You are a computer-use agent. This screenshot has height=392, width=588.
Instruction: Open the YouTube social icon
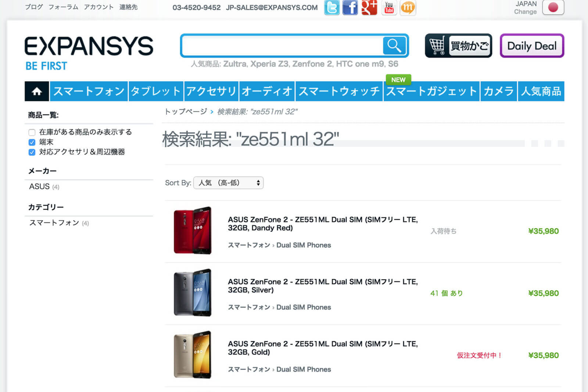tap(389, 7)
